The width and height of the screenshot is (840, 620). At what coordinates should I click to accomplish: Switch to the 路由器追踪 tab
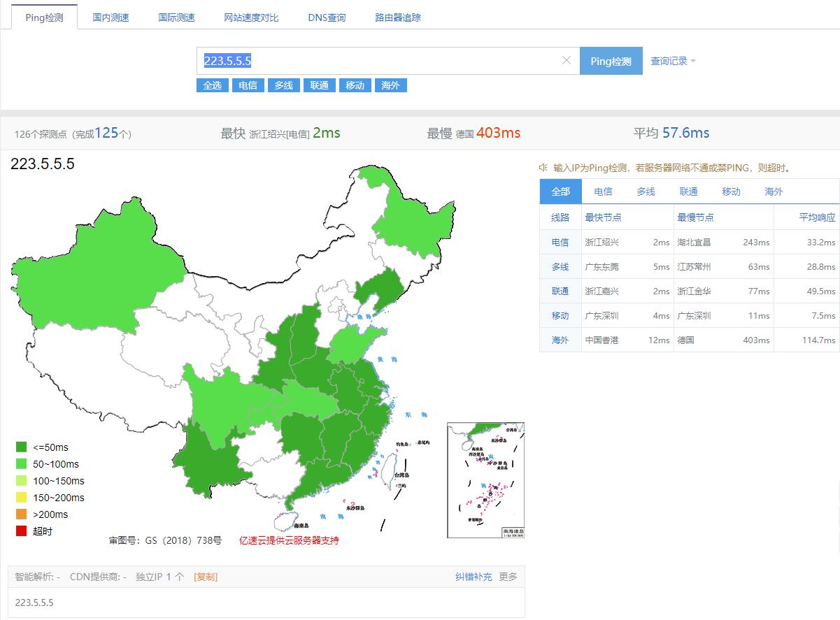(397, 17)
